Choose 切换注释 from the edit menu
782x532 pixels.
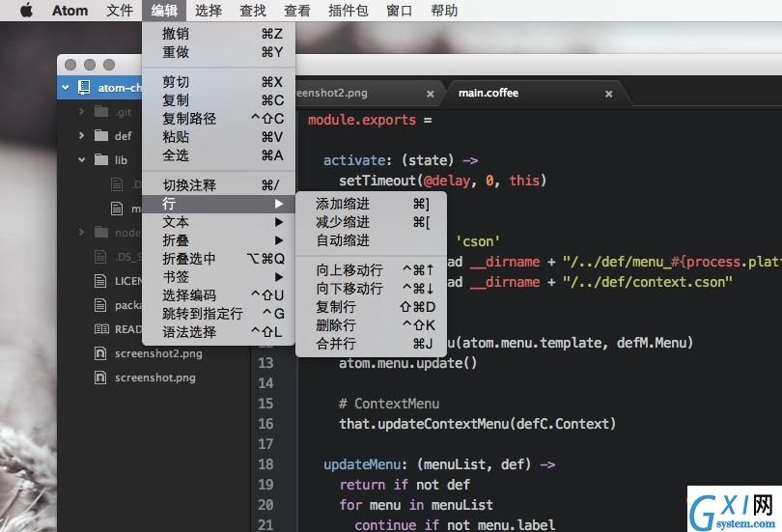218,185
